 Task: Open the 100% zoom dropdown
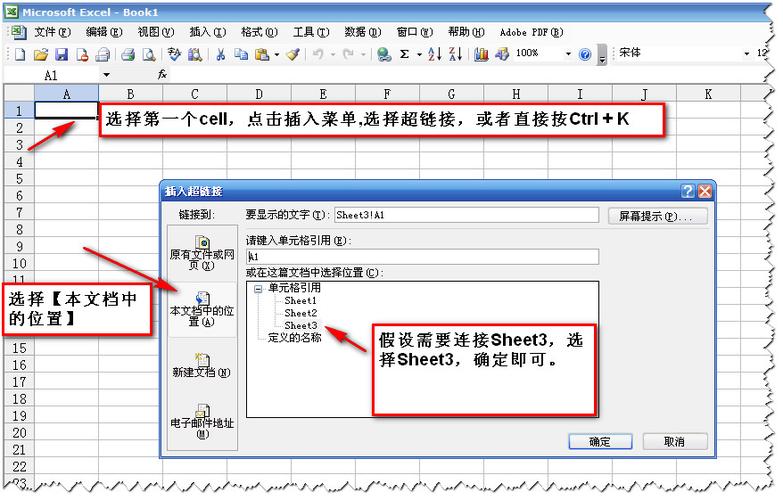pyautogui.click(x=568, y=53)
